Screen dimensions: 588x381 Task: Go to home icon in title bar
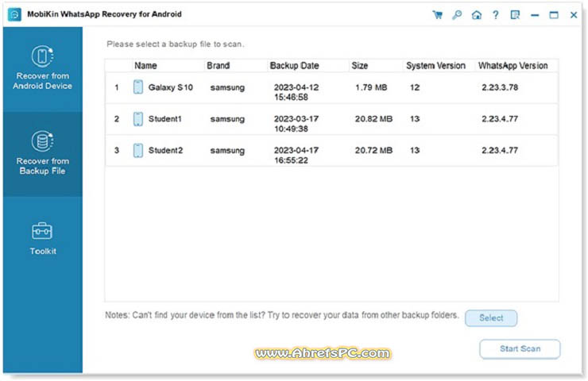[x=477, y=15]
